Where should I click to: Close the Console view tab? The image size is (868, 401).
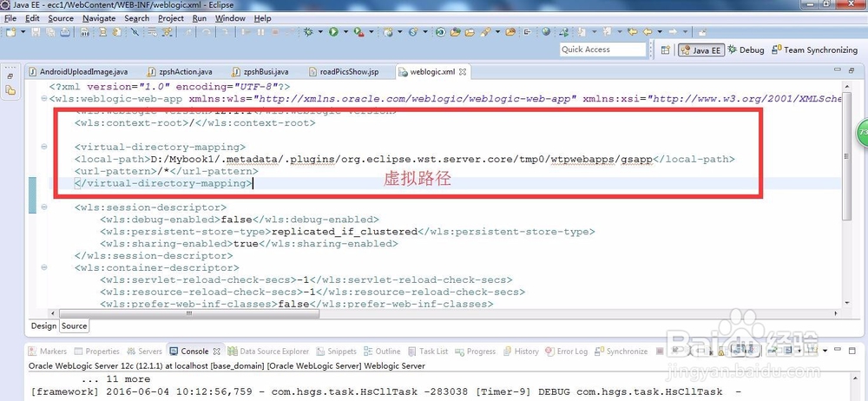[217, 352]
